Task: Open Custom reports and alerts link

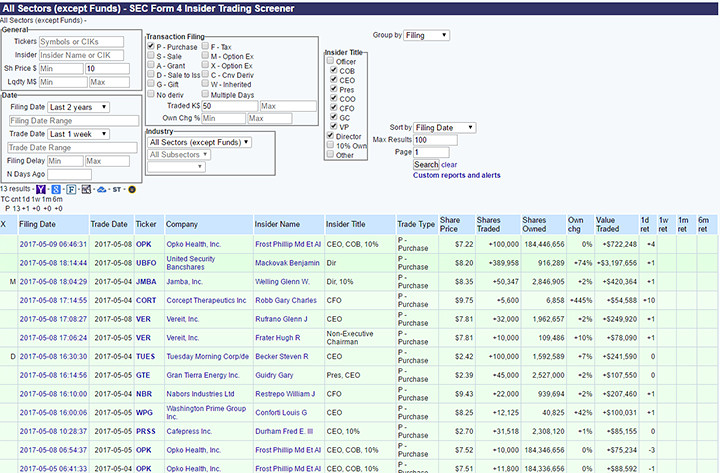Action: click(456, 175)
